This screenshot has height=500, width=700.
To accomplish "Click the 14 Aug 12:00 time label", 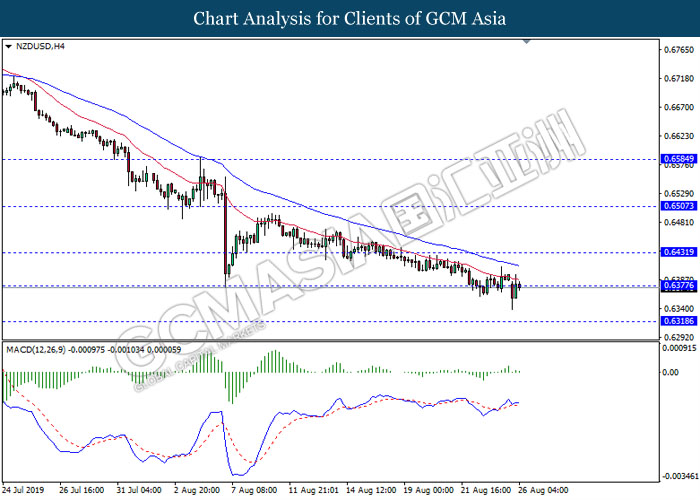I will [371, 490].
